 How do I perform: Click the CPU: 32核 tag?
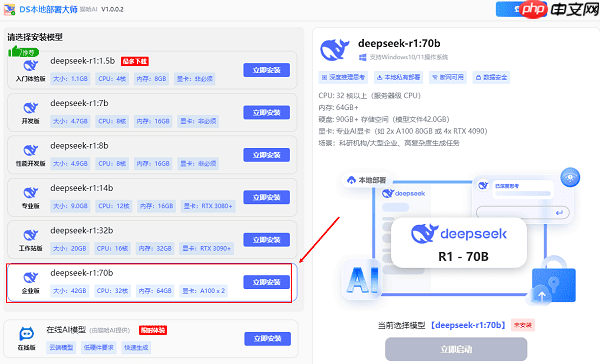(x=112, y=291)
